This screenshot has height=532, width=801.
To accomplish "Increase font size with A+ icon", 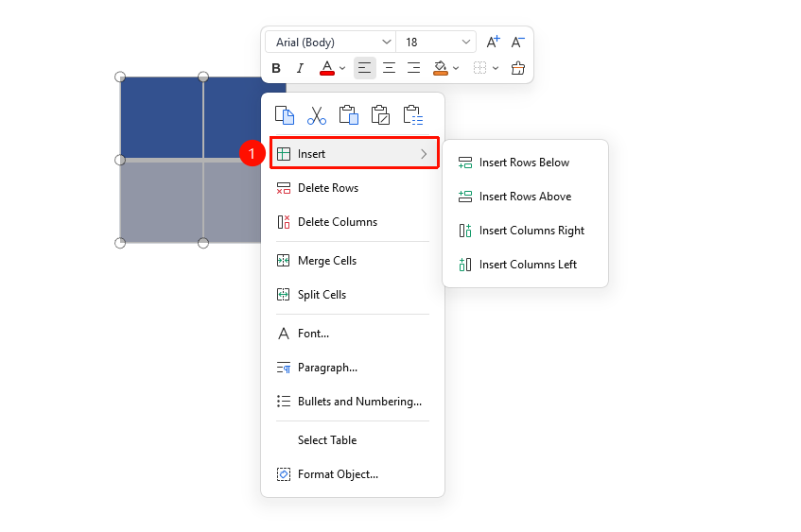I will [493, 42].
